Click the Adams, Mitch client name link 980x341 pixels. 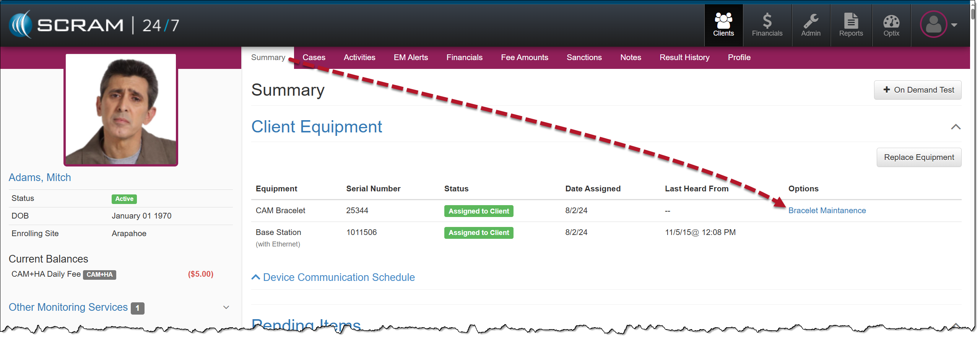[x=40, y=178]
